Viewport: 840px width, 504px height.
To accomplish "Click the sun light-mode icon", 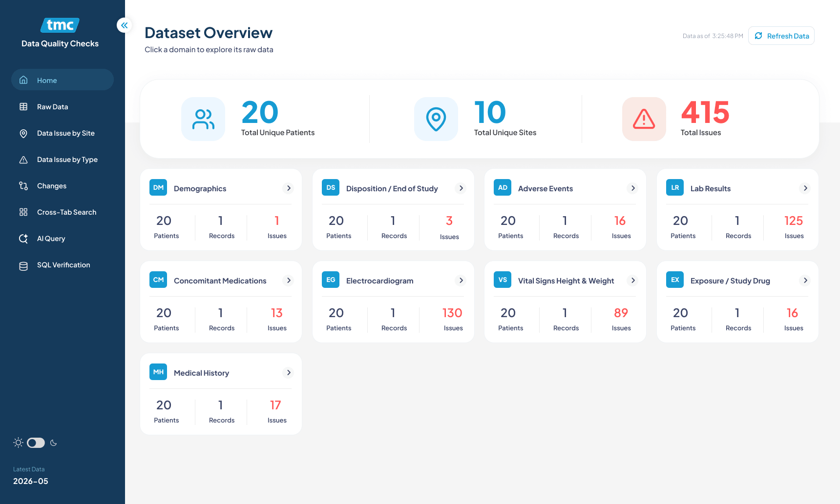I will pos(18,443).
